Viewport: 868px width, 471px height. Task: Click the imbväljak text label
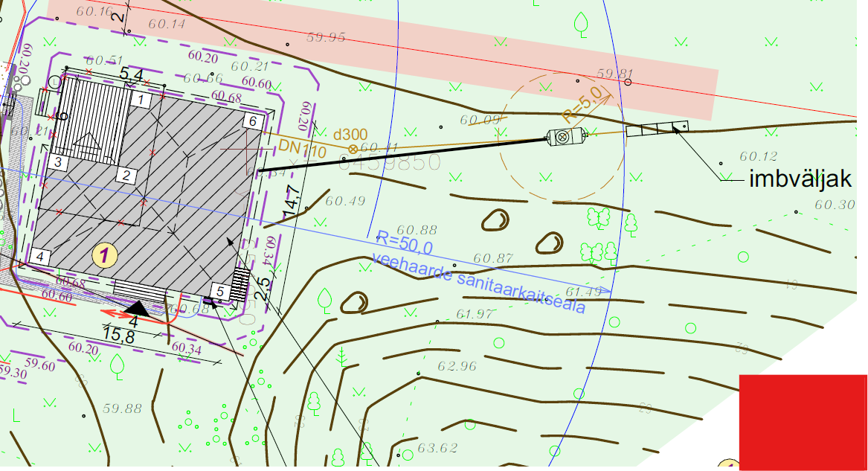(x=800, y=179)
